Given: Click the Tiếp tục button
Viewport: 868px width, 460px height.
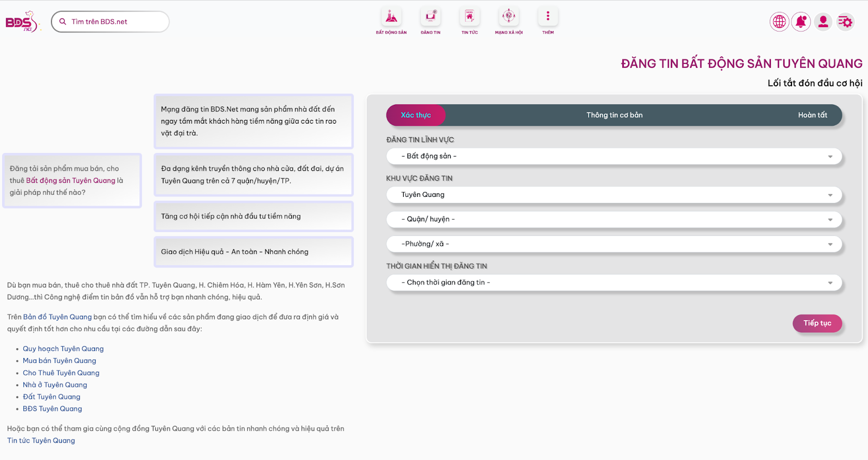Looking at the screenshot, I should tap(818, 323).
